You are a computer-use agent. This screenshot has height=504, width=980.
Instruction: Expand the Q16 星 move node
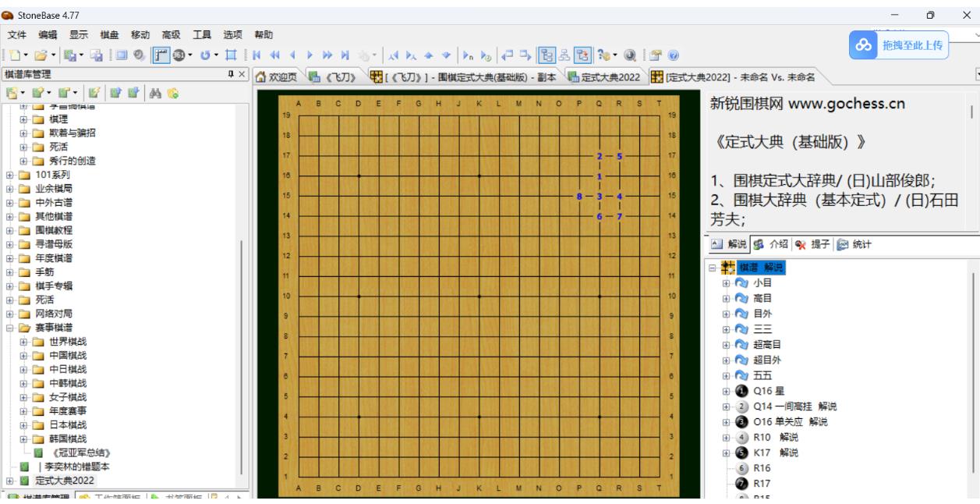(727, 391)
